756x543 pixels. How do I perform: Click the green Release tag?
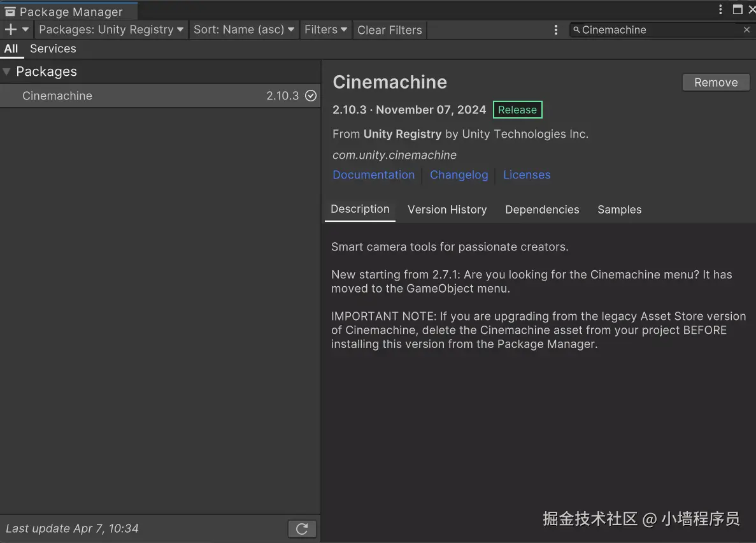[x=517, y=110]
